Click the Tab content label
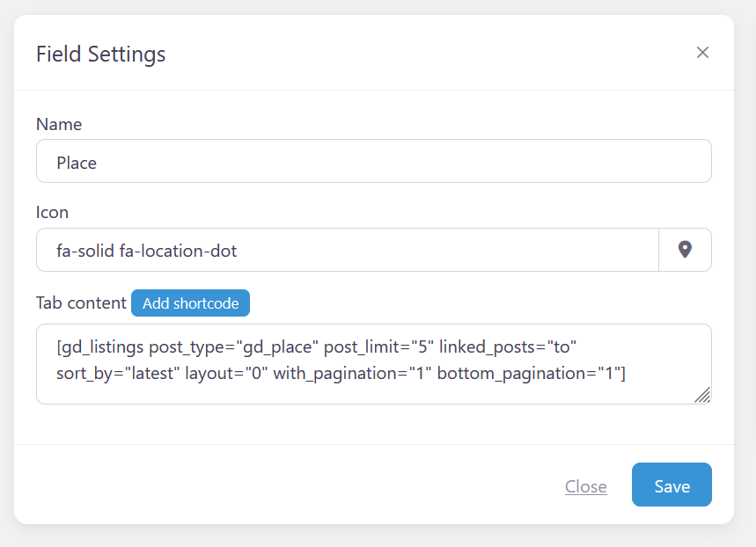 click(x=81, y=303)
